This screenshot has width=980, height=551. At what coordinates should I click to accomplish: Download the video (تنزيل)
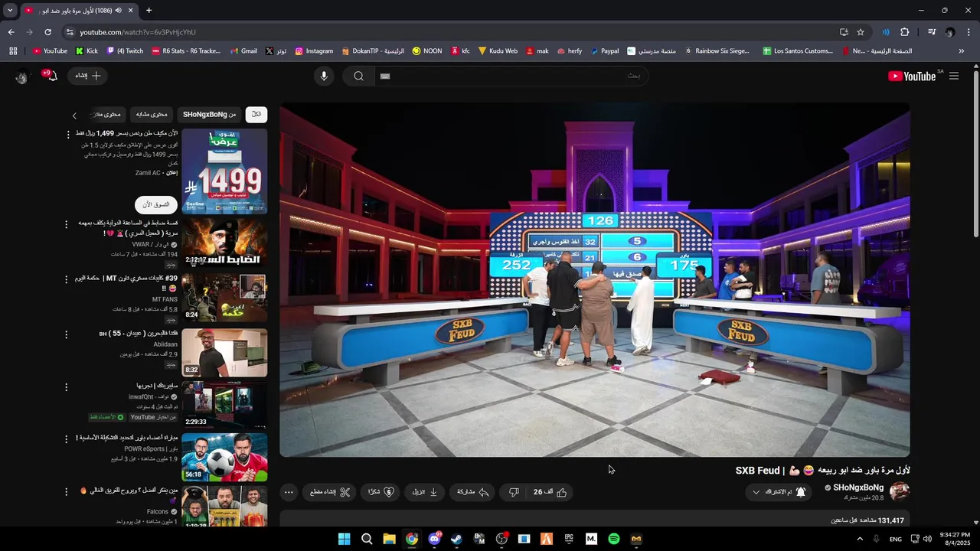(425, 492)
